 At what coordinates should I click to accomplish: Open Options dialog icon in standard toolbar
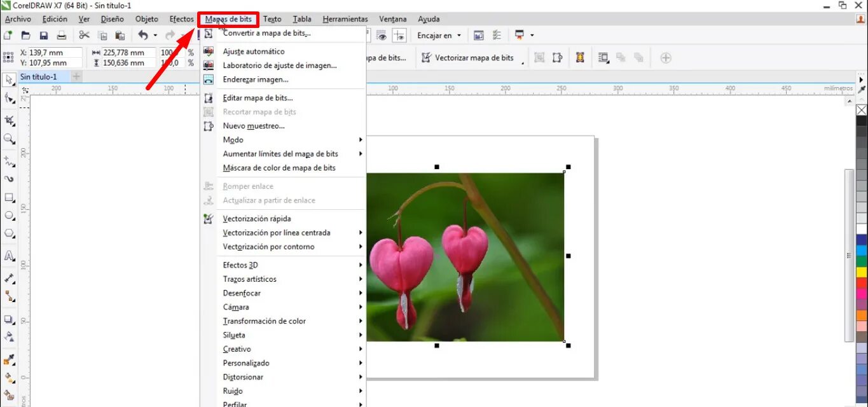tap(497, 36)
